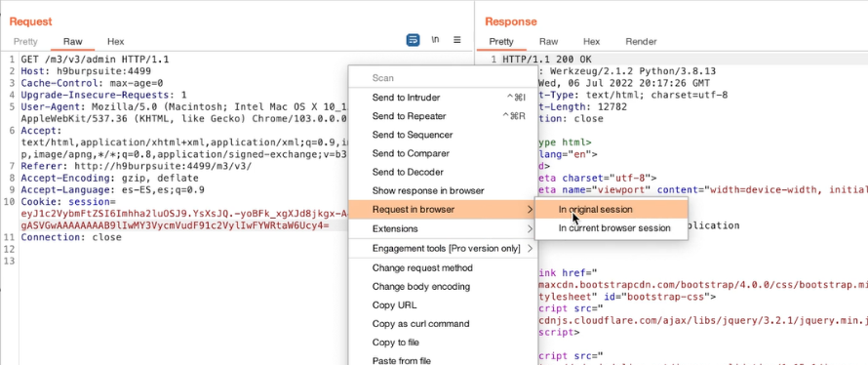Switch Request view to Pretty tab

[x=25, y=42]
